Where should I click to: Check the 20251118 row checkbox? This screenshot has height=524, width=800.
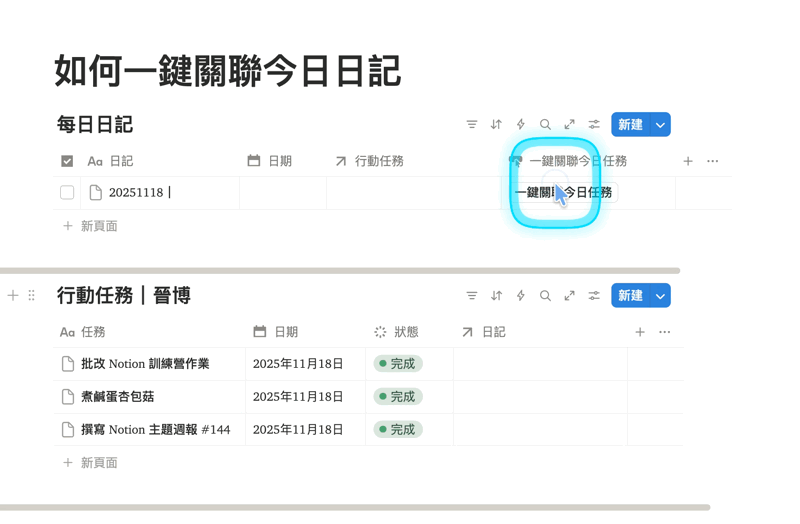coord(67,193)
